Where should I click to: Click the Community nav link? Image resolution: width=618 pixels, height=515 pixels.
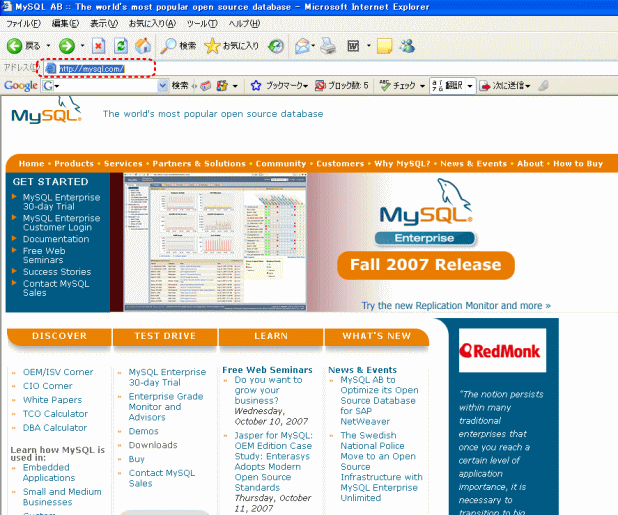281,164
